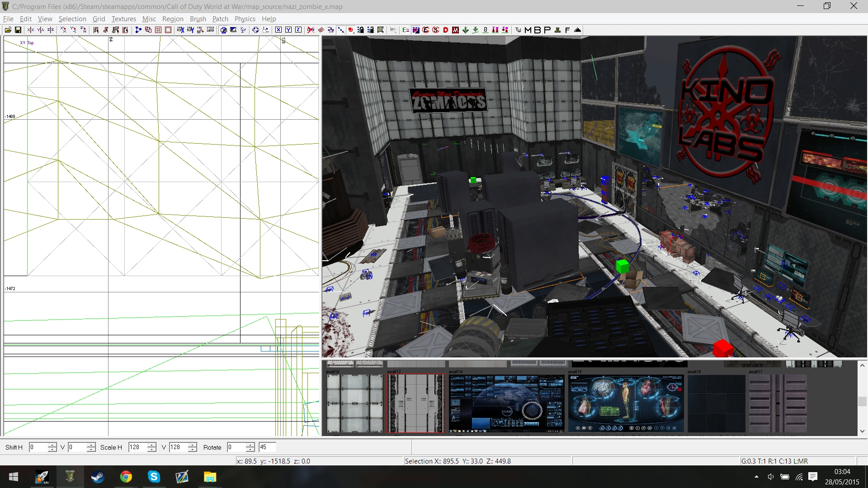
Task: Click the green entity list icon
Action: coord(406,30)
